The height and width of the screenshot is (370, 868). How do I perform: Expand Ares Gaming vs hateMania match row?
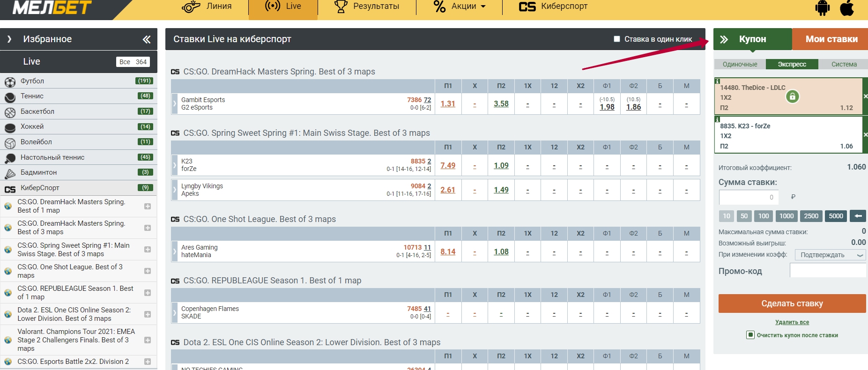coord(174,251)
